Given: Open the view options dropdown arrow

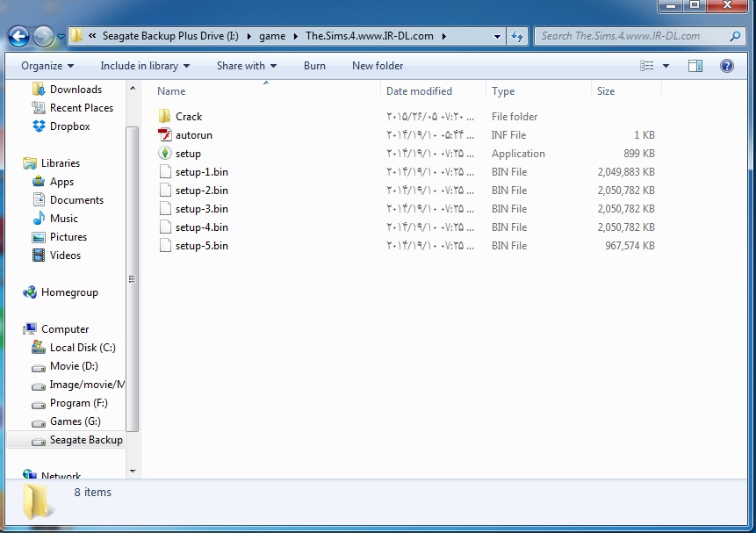Looking at the screenshot, I should click(x=666, y=66).
